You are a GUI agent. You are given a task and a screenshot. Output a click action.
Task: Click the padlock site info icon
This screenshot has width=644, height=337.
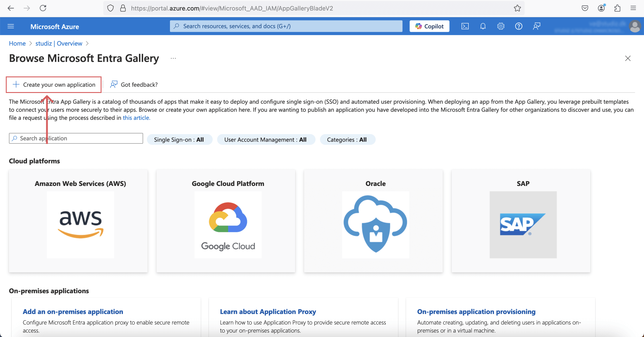[123, 8]
